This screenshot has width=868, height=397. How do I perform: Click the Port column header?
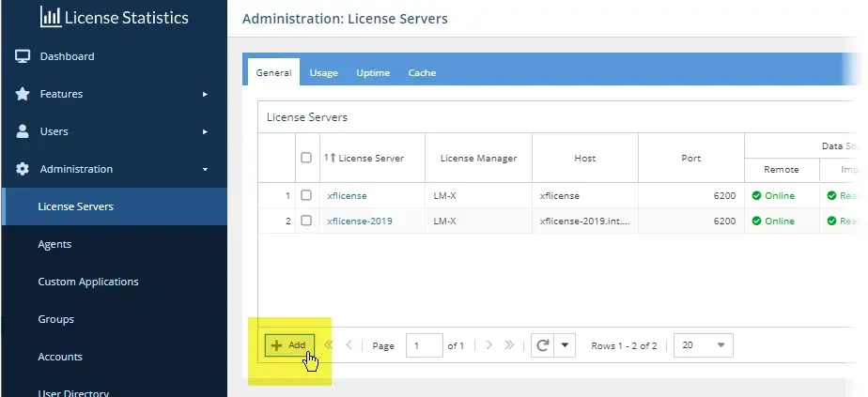(x=690, y=158)
